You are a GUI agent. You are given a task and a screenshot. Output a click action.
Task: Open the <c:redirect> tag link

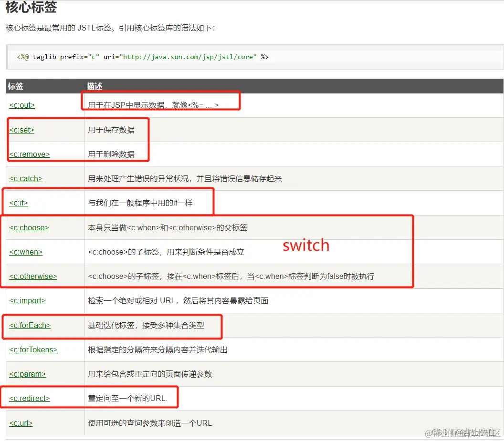(29, 398)
